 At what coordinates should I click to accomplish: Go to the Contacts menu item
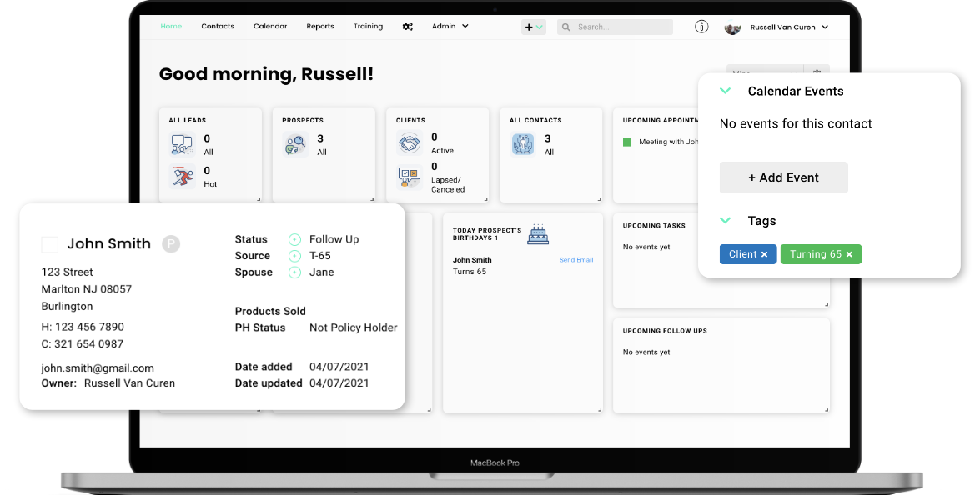pos(218,27)
